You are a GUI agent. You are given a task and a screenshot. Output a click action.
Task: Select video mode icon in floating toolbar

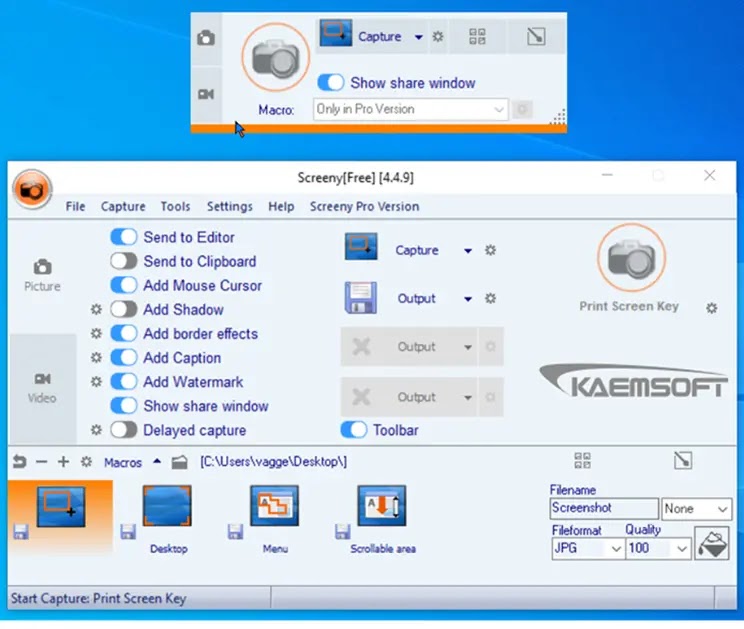coord(206,94)
